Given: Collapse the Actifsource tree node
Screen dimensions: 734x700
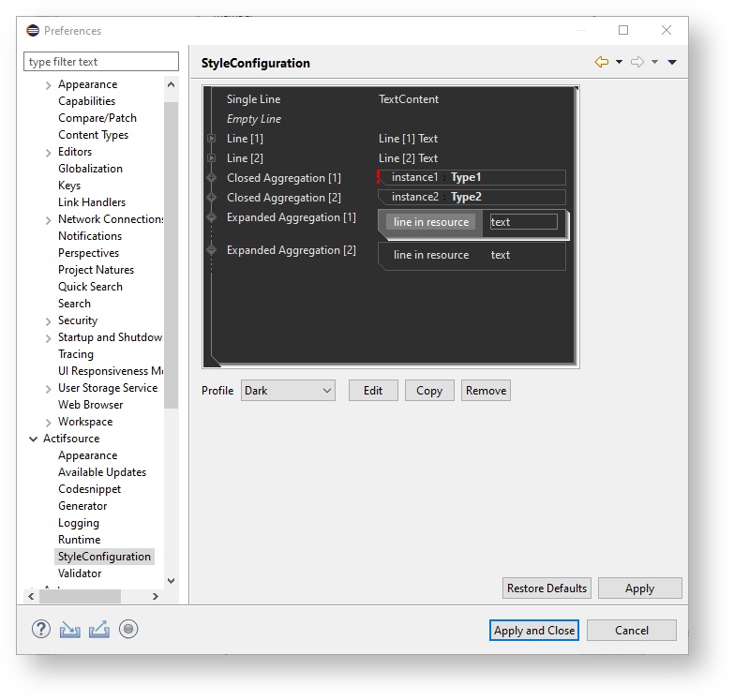Looking at the screenshot, I should (34, 439).
